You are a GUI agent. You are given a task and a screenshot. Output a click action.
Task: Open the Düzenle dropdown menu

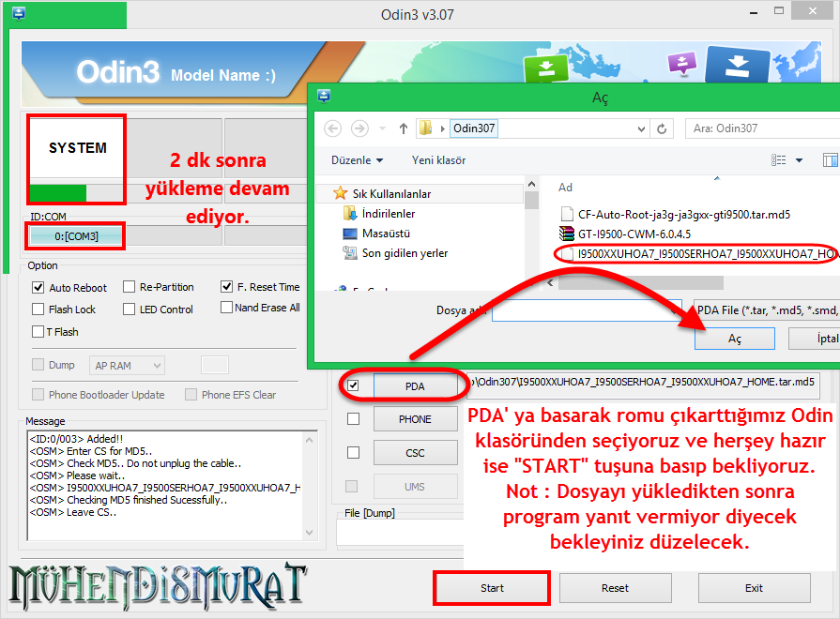356,160
